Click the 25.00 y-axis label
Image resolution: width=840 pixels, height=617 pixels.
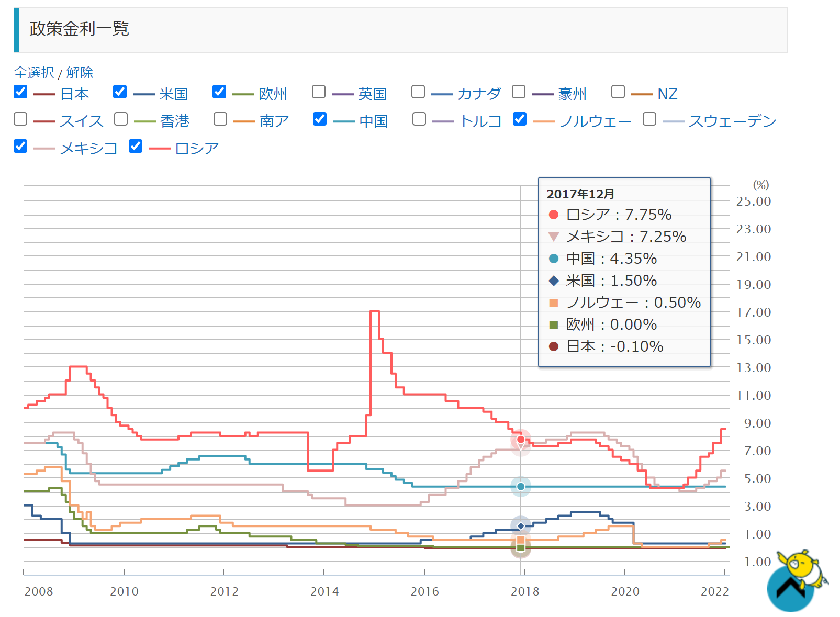(754, 201)
